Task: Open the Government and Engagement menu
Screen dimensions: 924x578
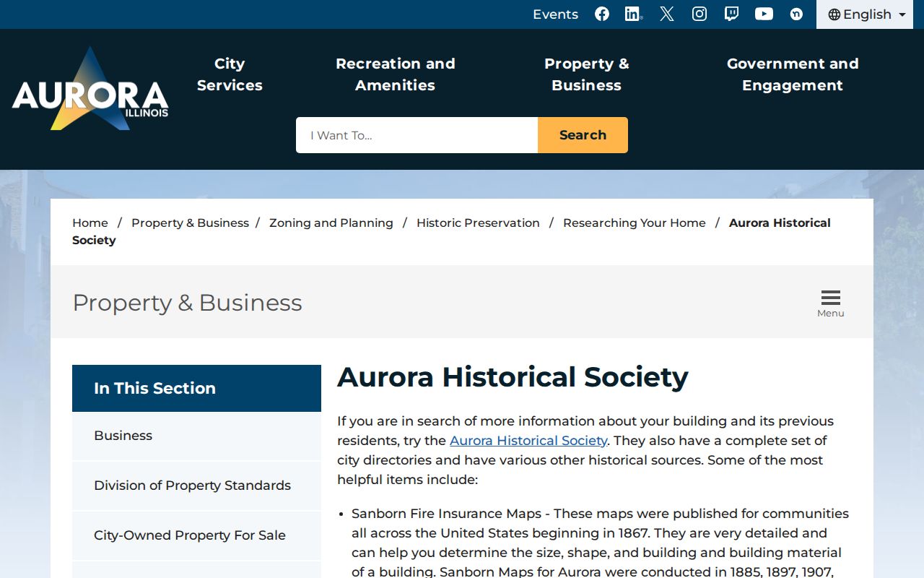Action: (x=793, y=74)
